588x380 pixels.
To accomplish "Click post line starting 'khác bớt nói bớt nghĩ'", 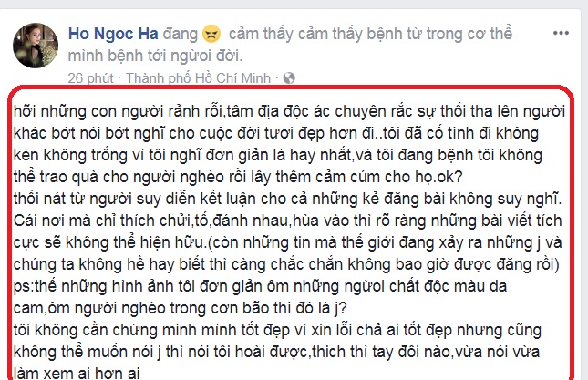I will (x=276, y=133).
